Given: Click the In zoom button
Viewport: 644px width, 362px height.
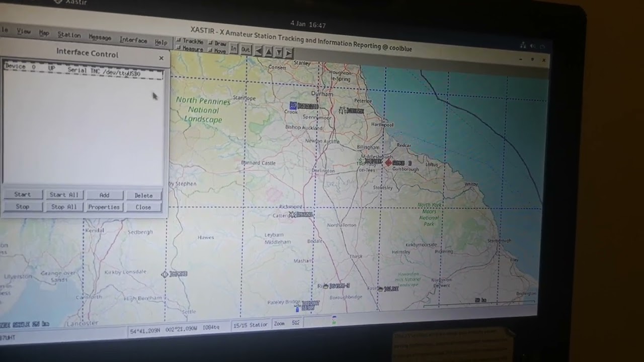Looking at the screenshot, I should pos(234,49).
